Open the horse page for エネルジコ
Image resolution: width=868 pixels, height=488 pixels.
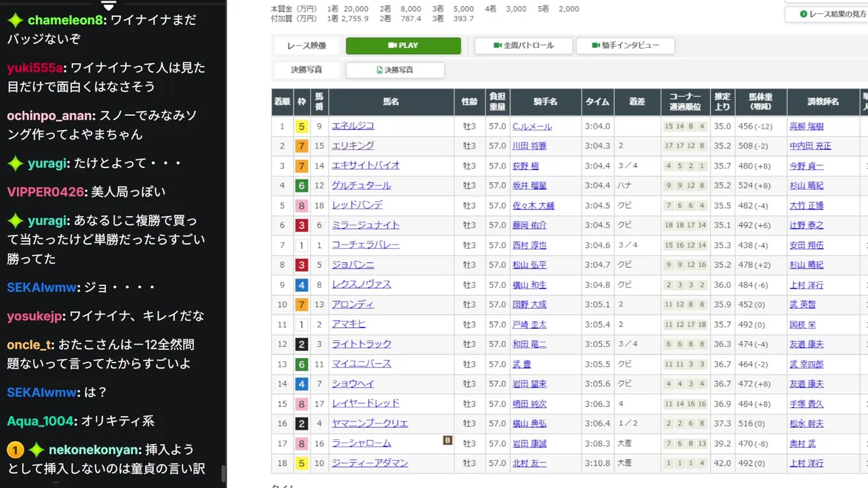353,126
